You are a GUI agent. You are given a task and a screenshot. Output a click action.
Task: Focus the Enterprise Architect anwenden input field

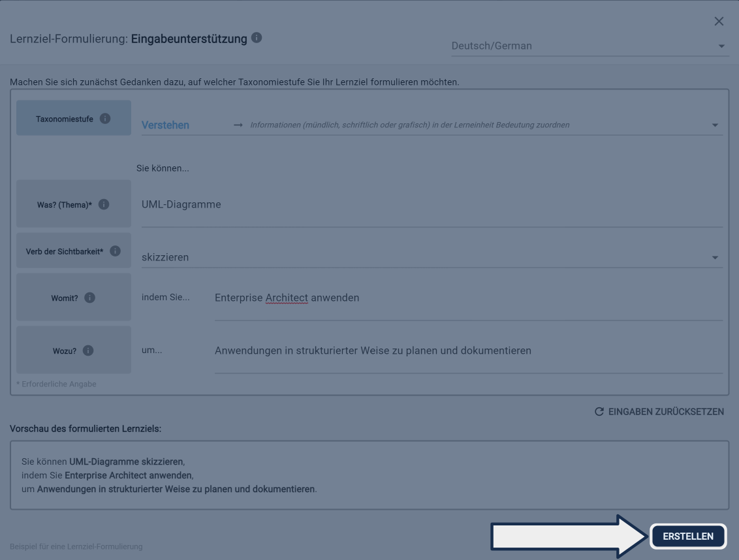click(467, 298)
